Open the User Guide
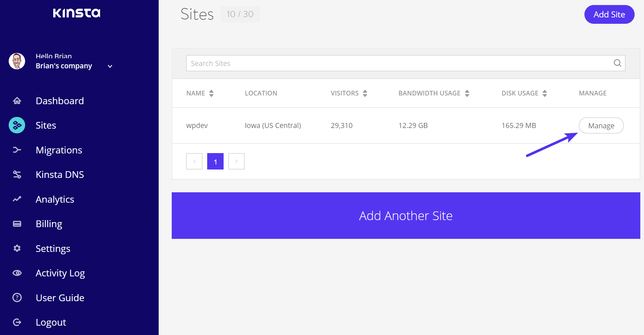Image resolution: width=644 pixels, height=335 pixels. click(60, 298)
